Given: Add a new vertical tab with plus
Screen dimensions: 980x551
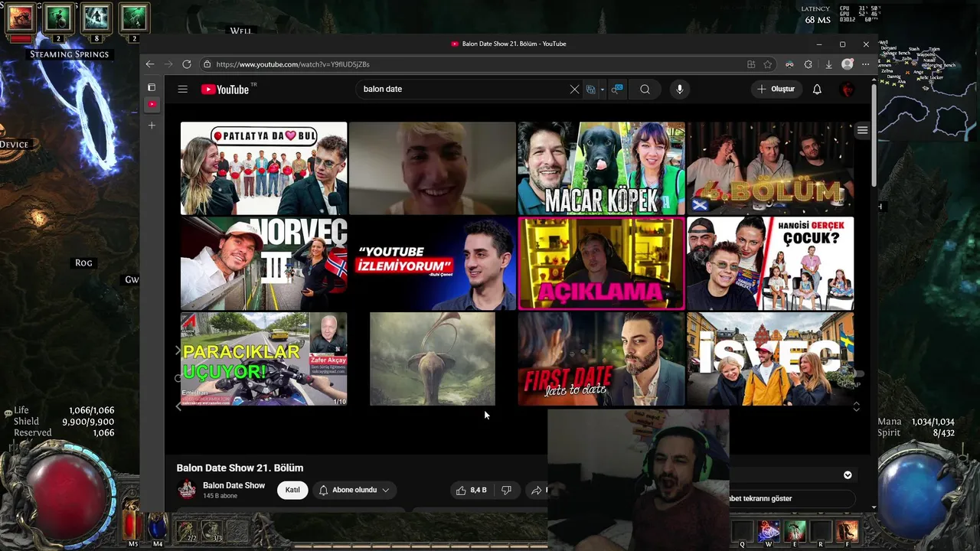Looking at the screenshot, I should point(152,125).
